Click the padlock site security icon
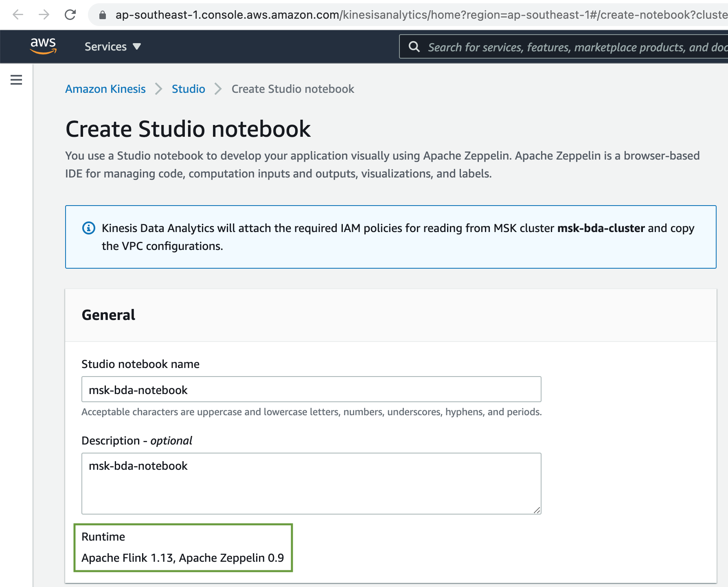 tap(103, 15)
